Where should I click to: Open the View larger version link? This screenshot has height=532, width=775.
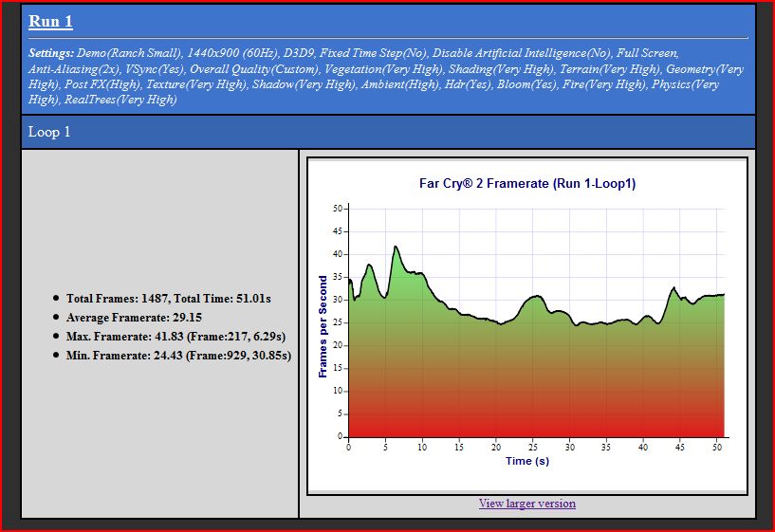click(526, 504)
